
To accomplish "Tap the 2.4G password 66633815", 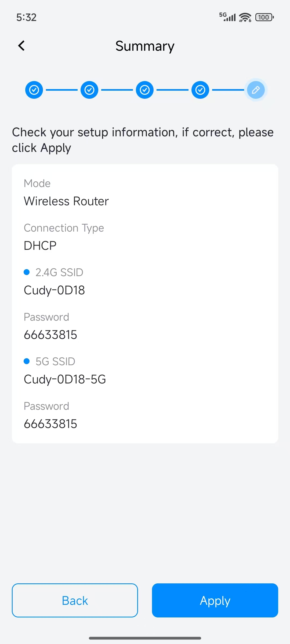I will [50, 335].
